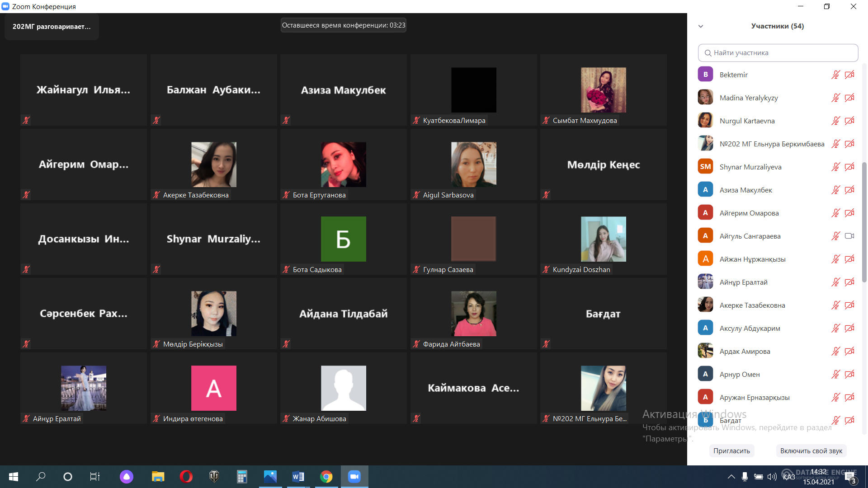868x488 pixels.
Task: Click the Участники (54) panel title
Action: click(x=777, y=26)
